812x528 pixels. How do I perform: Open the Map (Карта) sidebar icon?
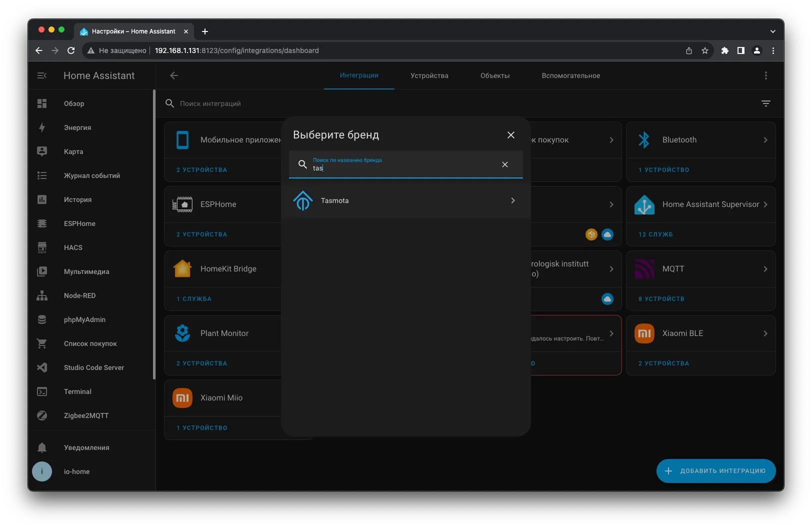click(x=42, y=151)
